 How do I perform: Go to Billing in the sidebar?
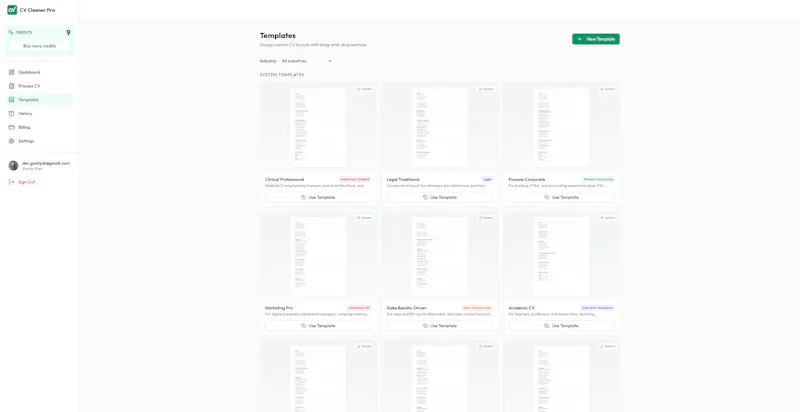39,127
